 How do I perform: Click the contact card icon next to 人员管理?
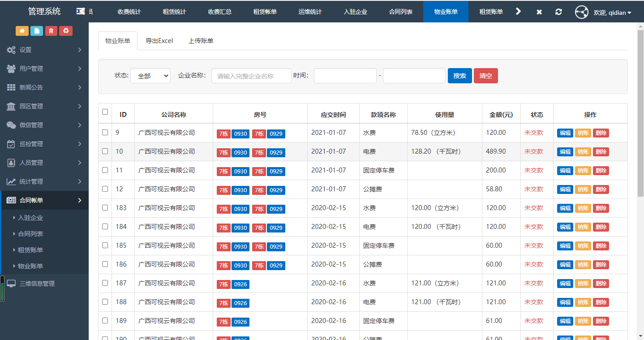coord(11,163)
